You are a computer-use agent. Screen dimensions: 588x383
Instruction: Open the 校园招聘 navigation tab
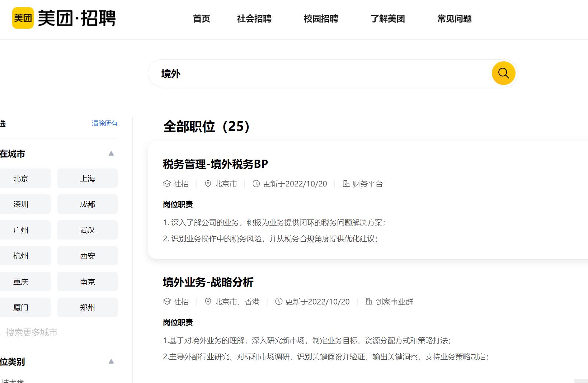point(321,19)
